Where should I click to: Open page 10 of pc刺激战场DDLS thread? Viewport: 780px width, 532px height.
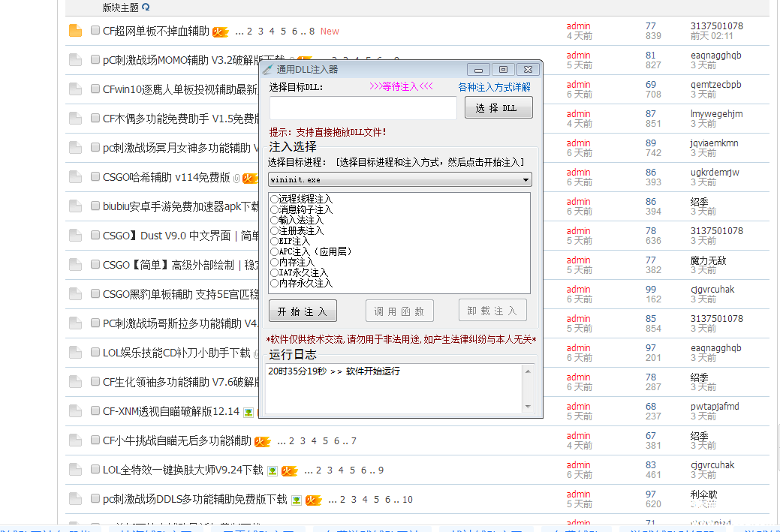tap(408, 500)
